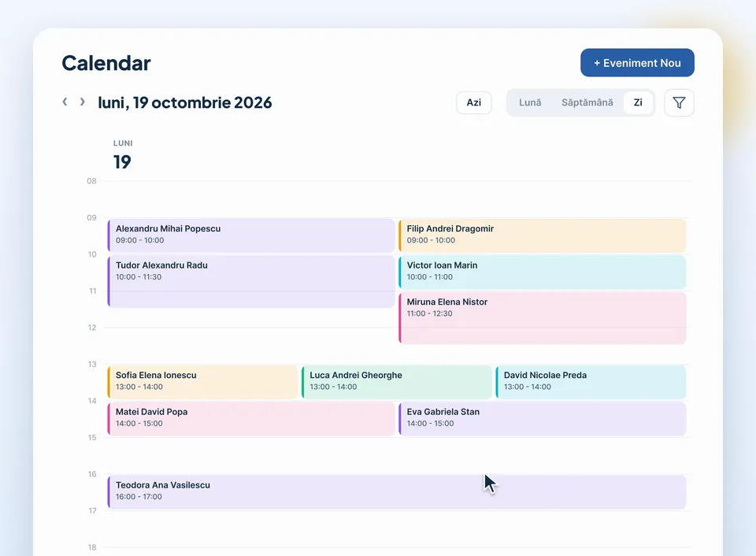Click the Luni 19 day header

point(123,155)
